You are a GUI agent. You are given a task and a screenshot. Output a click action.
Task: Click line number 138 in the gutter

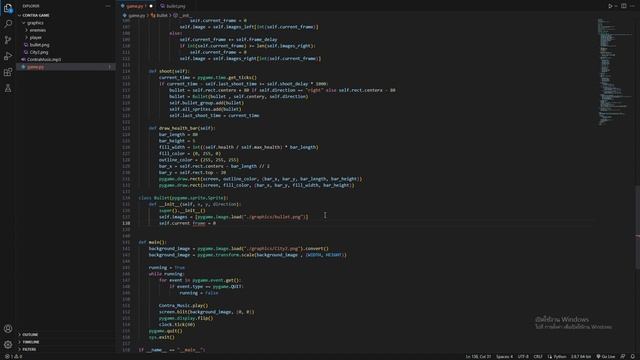(126, 223)
